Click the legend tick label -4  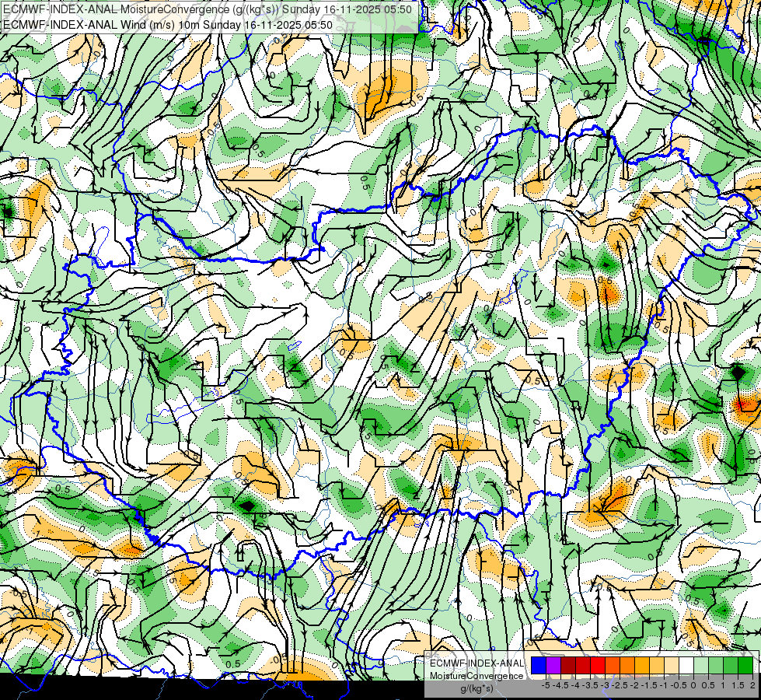point(575,685)
